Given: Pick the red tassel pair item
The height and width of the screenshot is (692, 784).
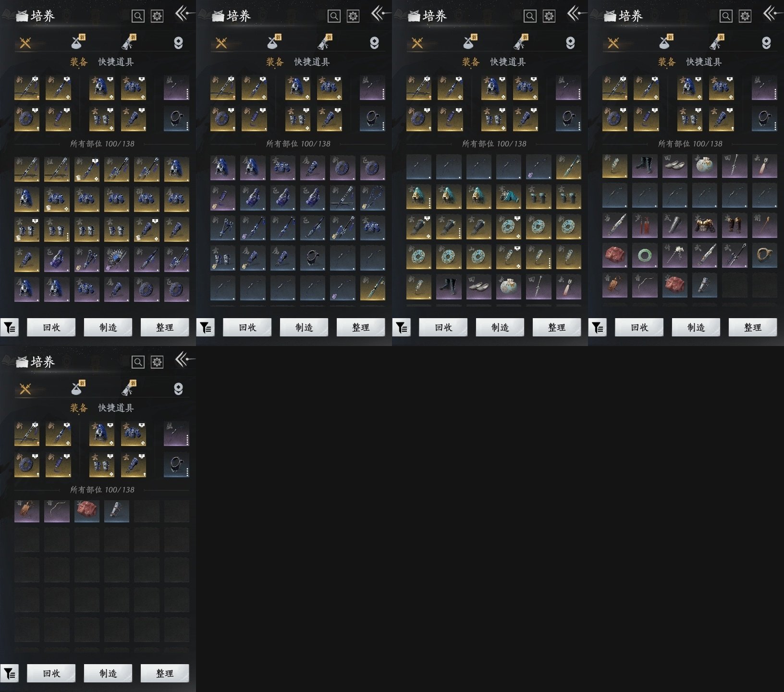Looking at the screenshot, I should tap(644, 226).
